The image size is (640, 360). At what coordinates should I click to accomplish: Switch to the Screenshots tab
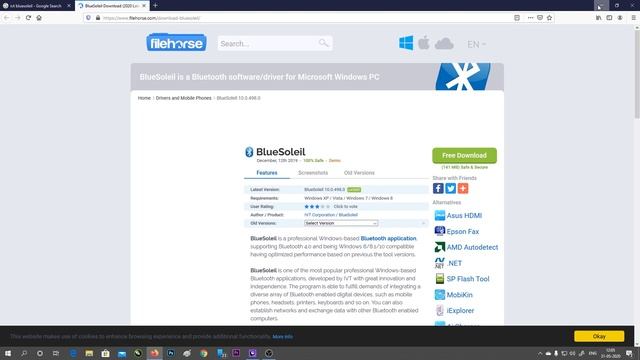[313, 173]
